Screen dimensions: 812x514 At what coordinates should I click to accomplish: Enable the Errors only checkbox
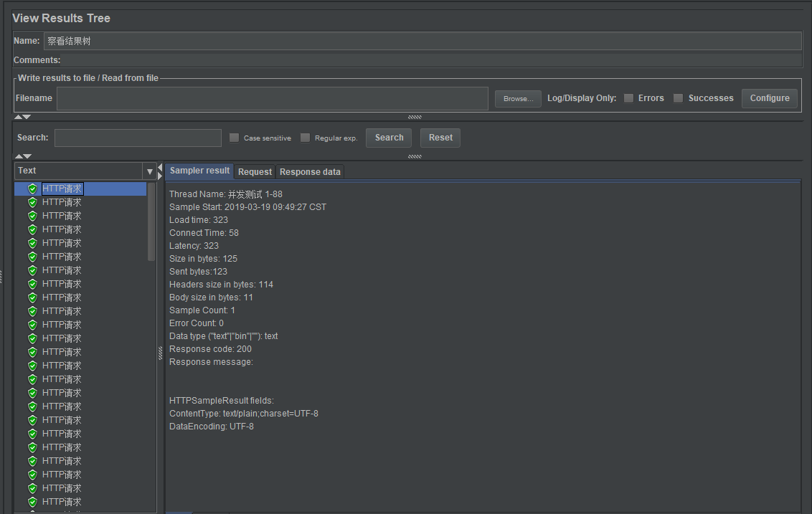(628, 98)
